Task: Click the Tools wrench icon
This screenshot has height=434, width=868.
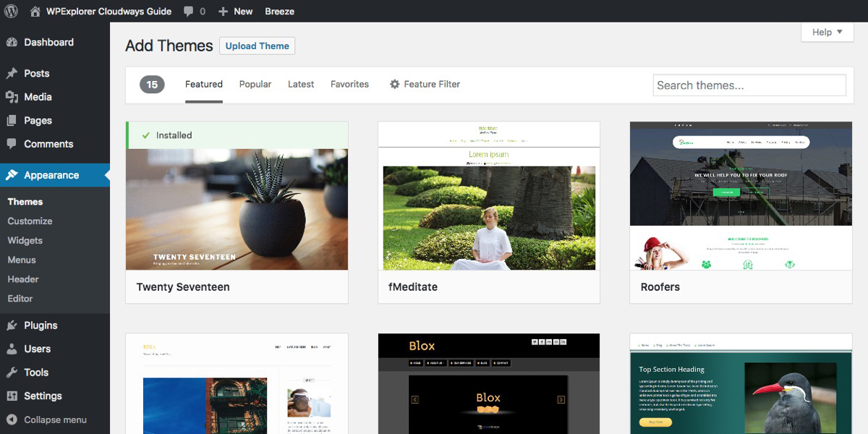Action: 12,373
